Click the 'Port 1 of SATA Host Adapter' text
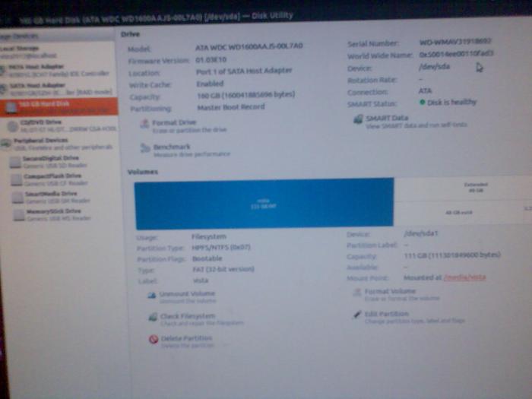The width and height of the screenshot is (532, 399). [x=244, y=71]
